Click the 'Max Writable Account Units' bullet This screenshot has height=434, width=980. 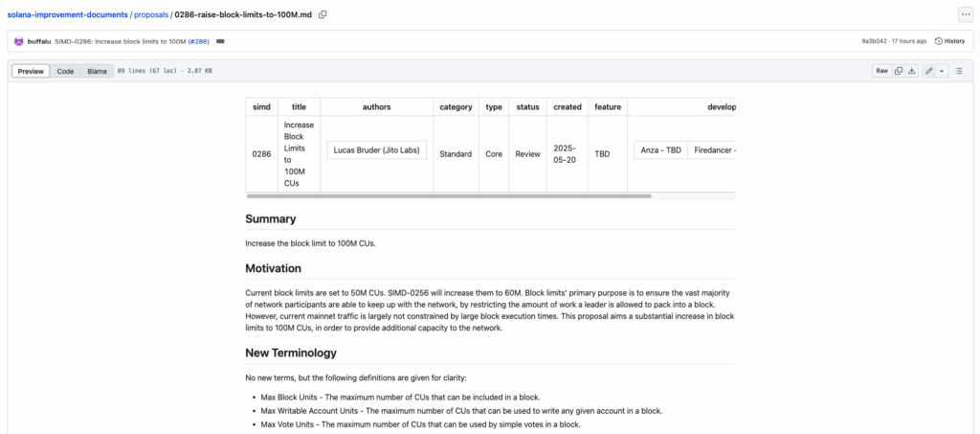point(461,411)
